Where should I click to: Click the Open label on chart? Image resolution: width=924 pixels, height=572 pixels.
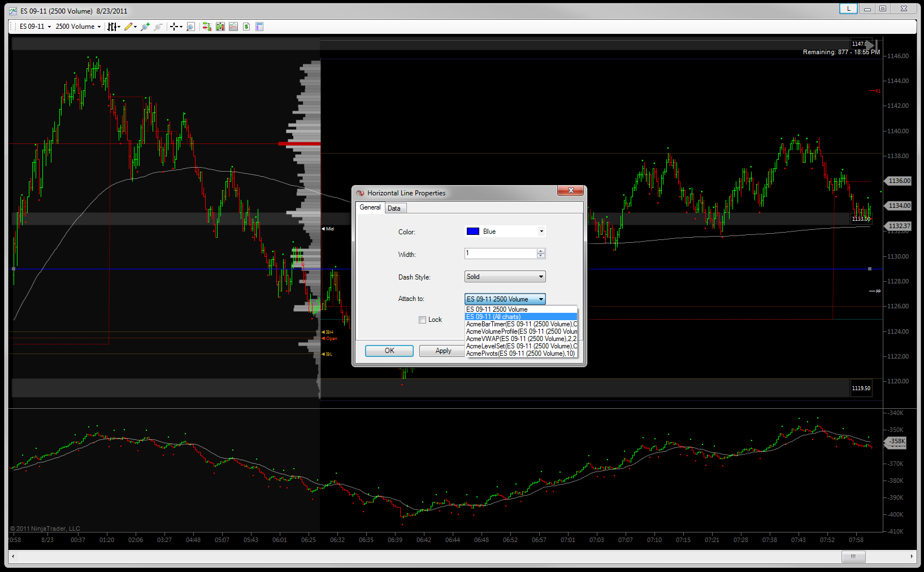(x=331, y=338)
